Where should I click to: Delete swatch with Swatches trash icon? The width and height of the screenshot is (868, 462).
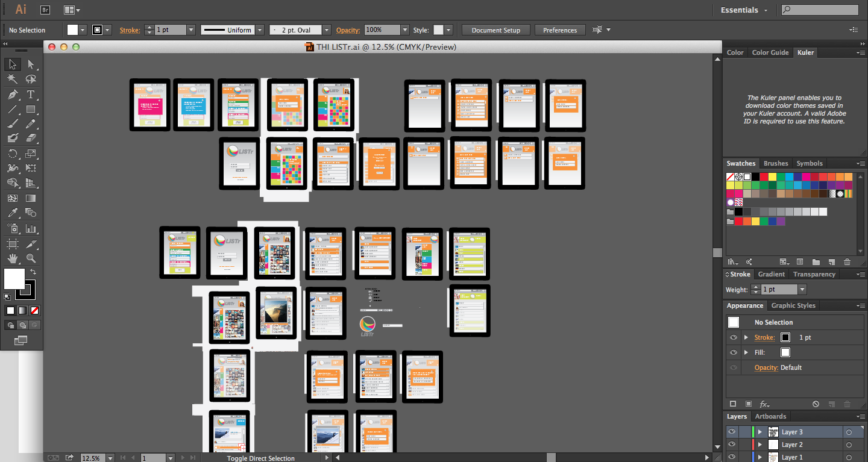[847, 262]
